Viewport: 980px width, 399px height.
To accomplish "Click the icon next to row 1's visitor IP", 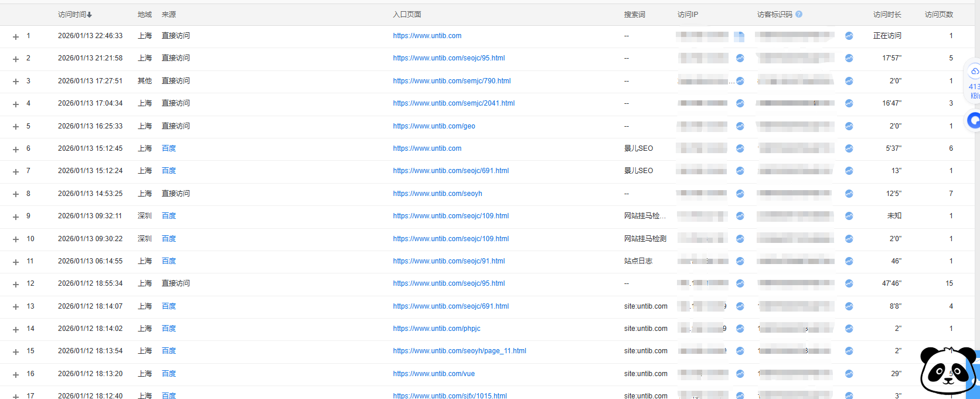I will point(739,36).
